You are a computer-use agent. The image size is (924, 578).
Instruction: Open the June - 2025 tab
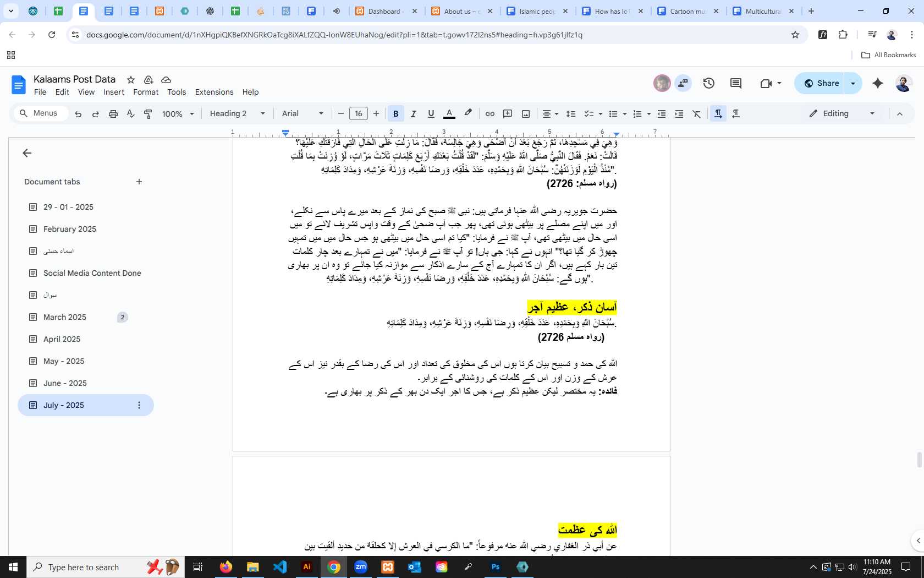tap(65, 383)
